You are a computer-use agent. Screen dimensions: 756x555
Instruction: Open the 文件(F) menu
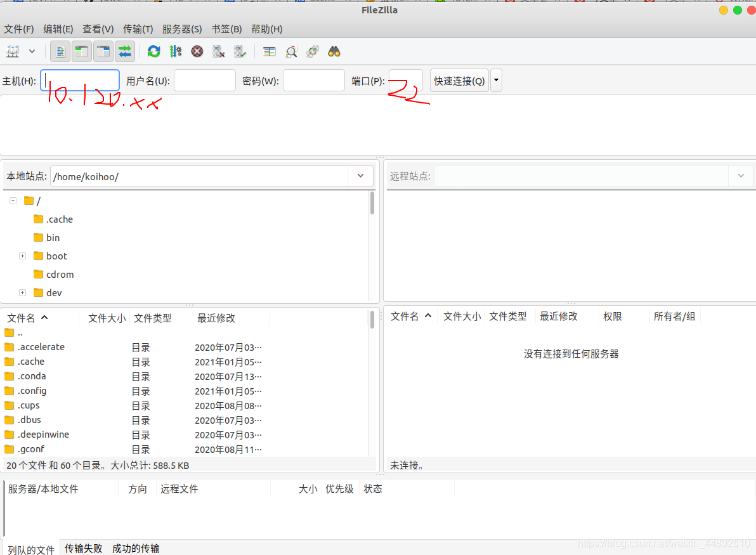point(19,29)
